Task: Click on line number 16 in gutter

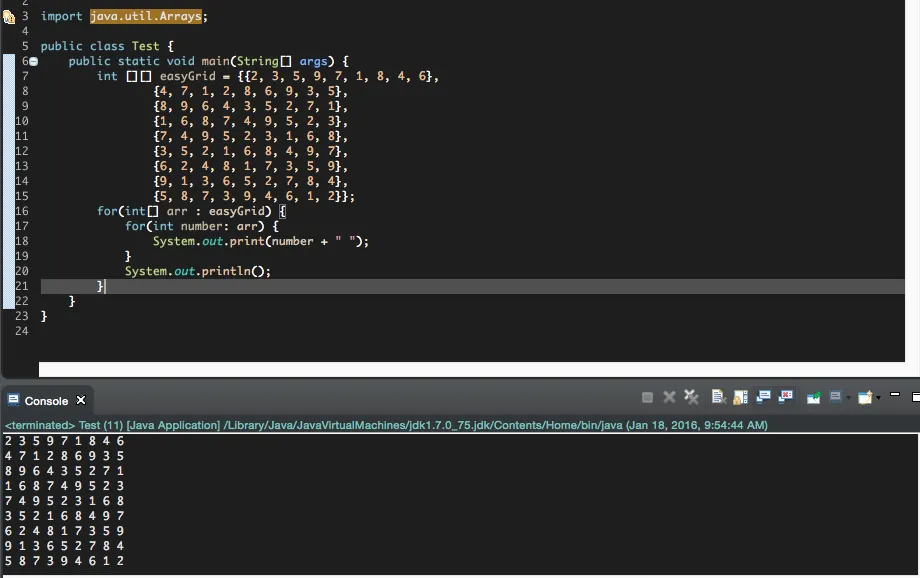Action: [22, 211]
